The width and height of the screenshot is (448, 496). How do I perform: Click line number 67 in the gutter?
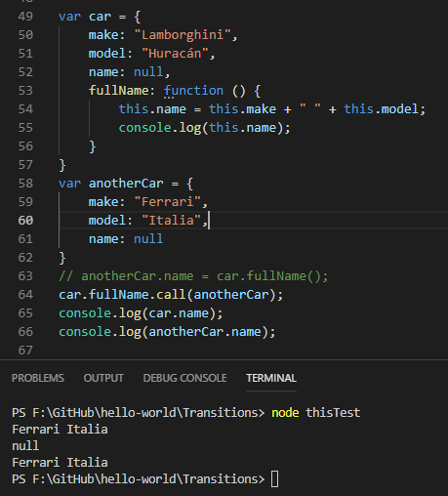(x=25, y=351)
